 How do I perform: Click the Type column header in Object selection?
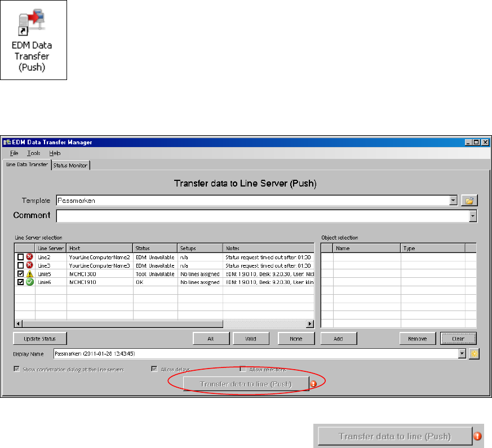(433, 248)
